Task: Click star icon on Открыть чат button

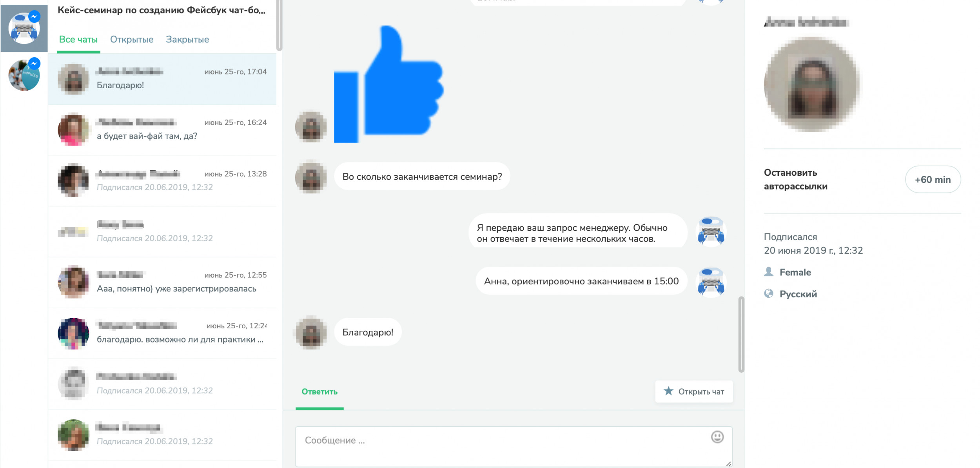Action: tap(668, 391)
